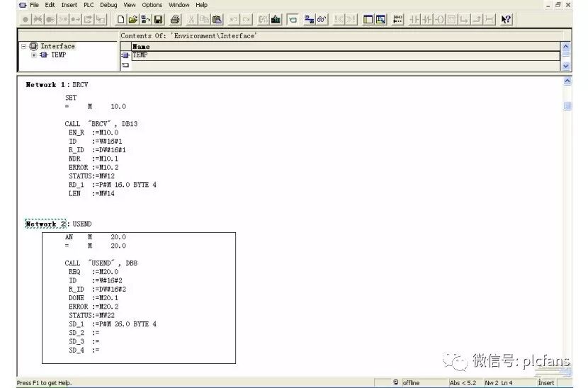Open the Window menu

(179, 5)
